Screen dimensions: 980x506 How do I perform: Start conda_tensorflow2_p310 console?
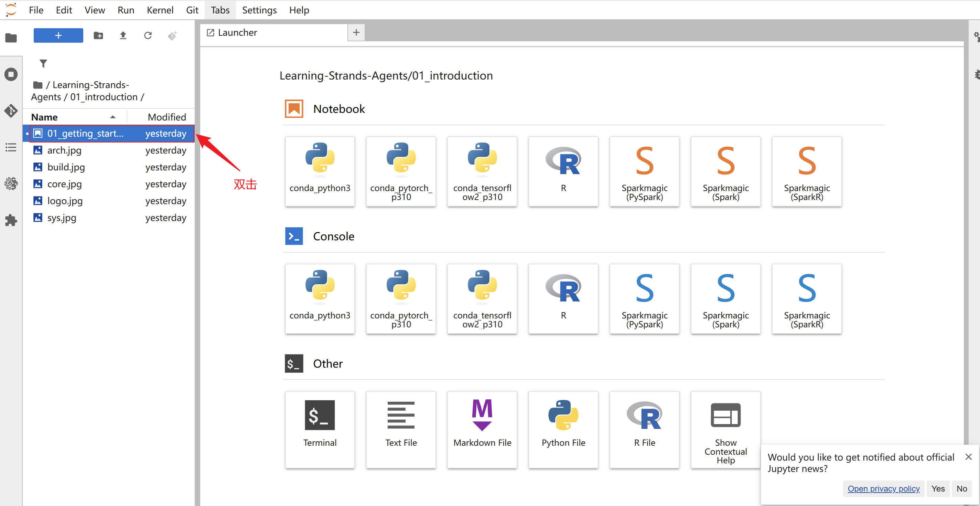482,299
